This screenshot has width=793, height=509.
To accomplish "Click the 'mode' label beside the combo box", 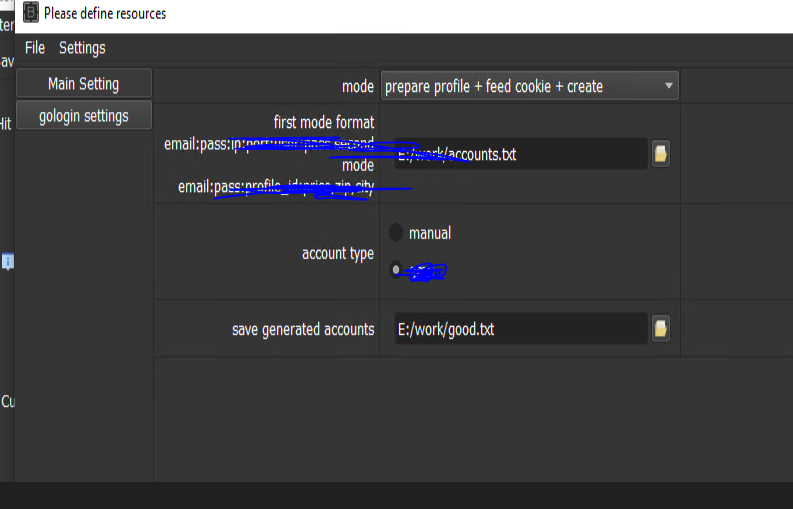I will 358,87.
